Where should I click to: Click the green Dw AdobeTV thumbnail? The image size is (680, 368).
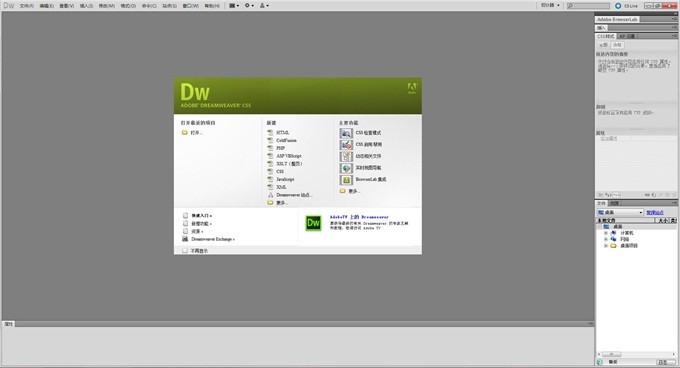tap(313, 223)
